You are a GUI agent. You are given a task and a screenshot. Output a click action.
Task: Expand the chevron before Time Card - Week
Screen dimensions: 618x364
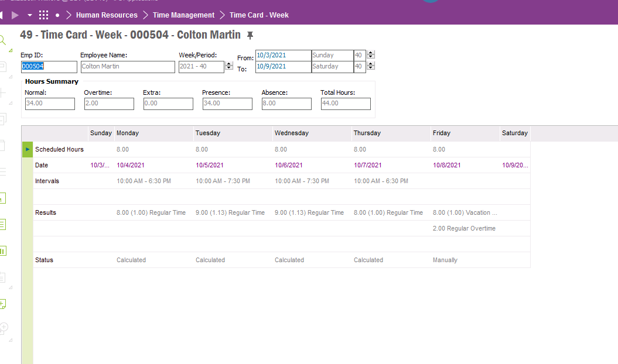coord(222,15)
